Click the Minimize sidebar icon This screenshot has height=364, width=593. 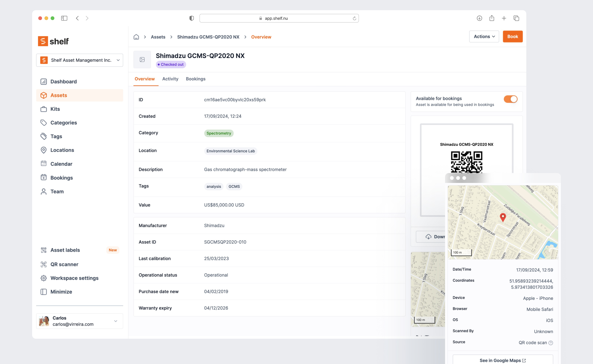coord(44,292)
